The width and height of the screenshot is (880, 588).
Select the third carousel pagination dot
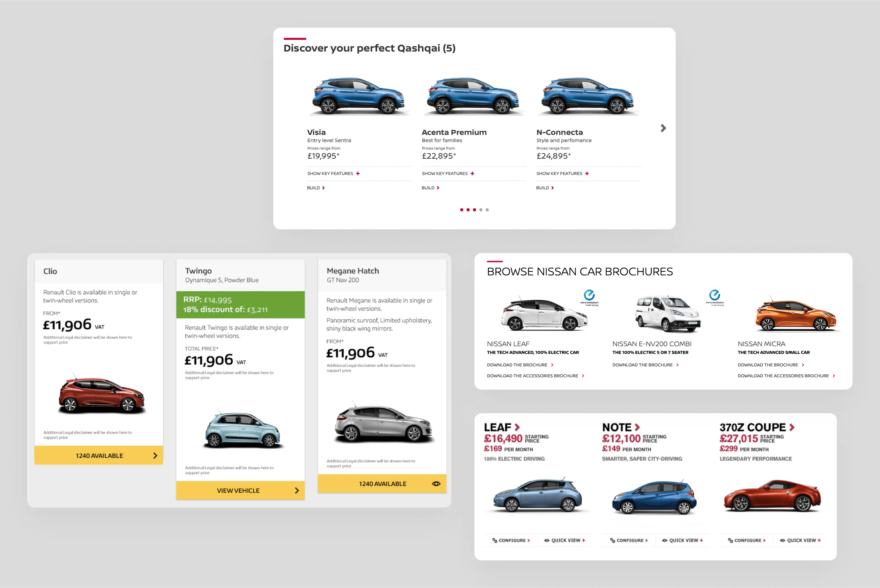pos(474,210)
